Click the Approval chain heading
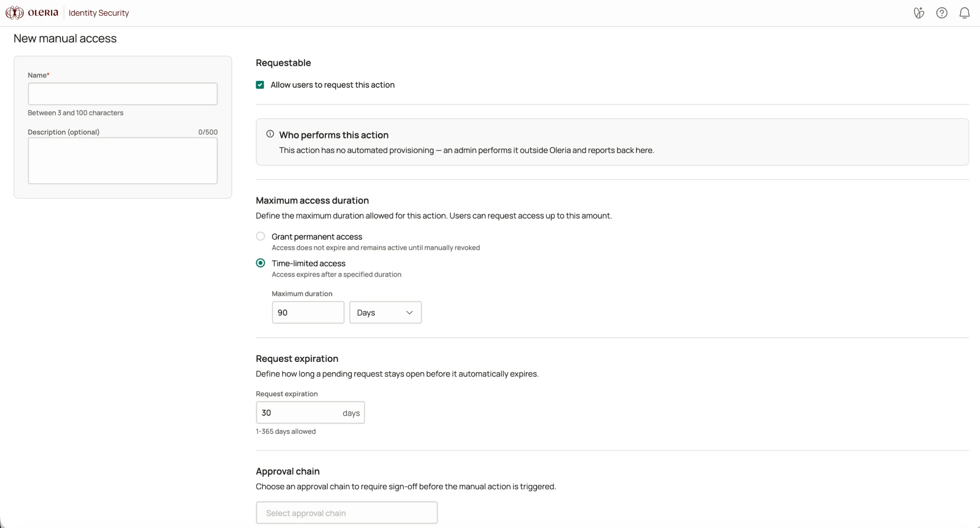This screenshot has width=980, height=528. pyautogui.click(x=288, y=471)
